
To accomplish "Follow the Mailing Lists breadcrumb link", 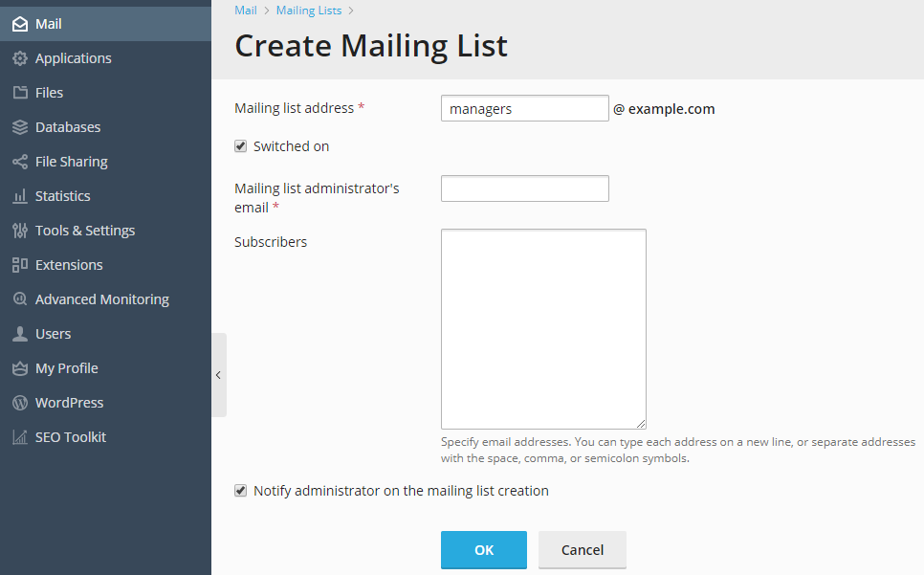I will click(308, 11).
